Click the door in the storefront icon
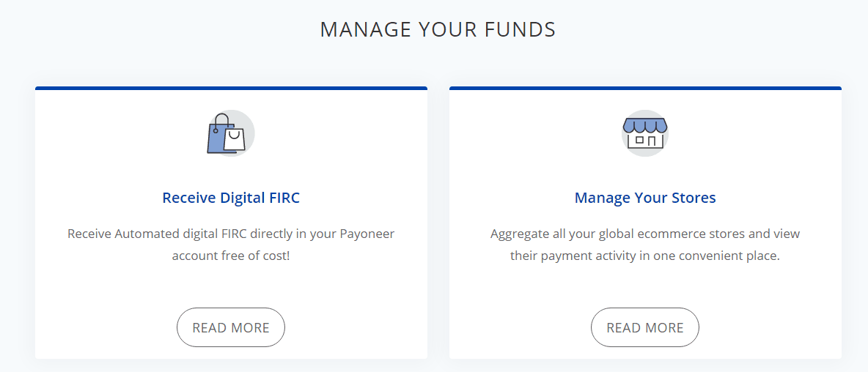The height and width of the screenshot is (372, 868). pos(652,141)
